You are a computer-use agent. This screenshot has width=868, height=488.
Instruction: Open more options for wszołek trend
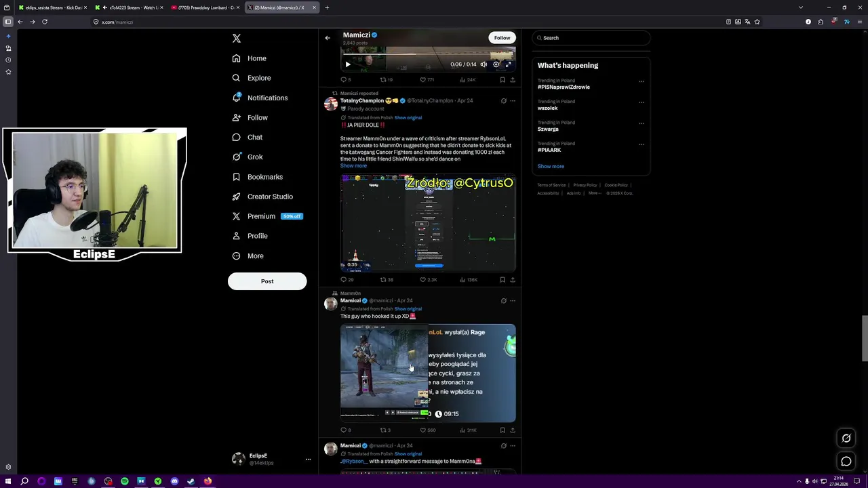pos(642,102)
